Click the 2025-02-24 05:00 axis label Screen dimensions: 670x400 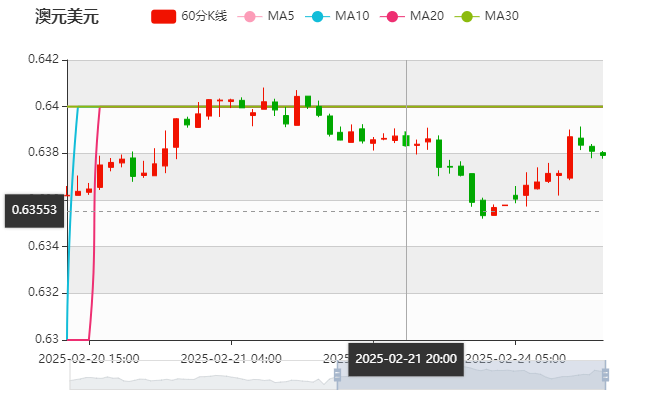[515, 359]
